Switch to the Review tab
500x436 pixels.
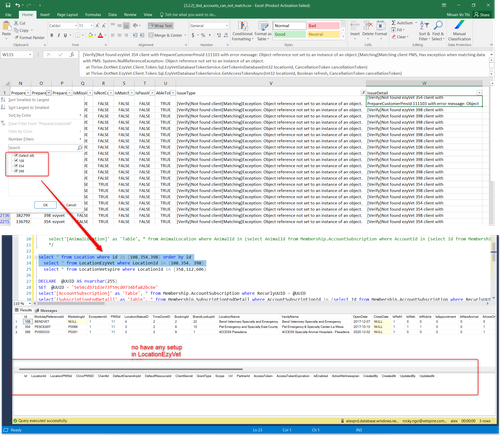point(130,15)
